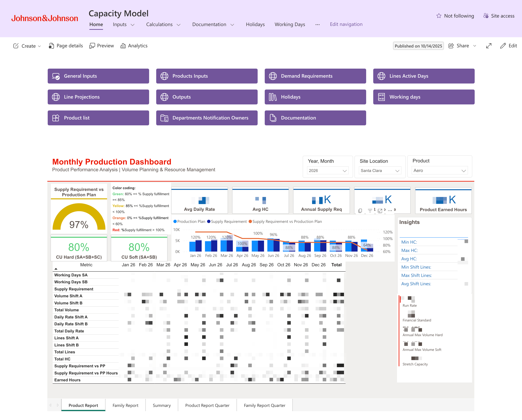Click the Edit navigation link

tap(346, 24)
